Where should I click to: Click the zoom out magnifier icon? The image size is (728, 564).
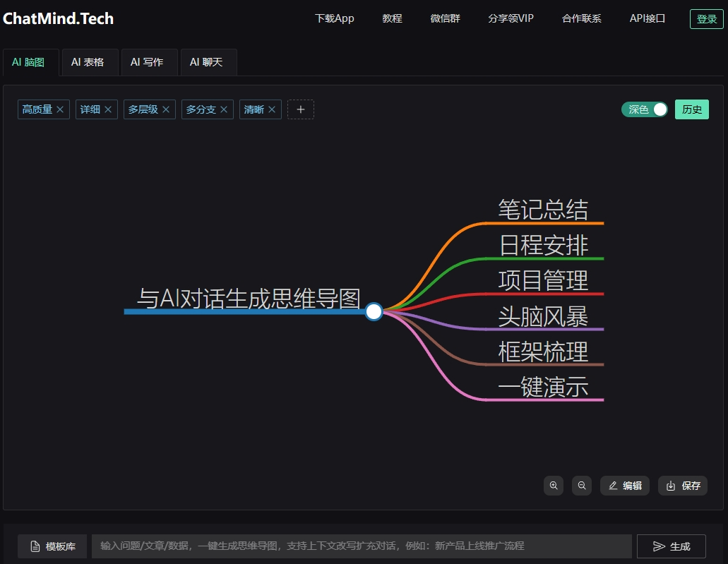pyautogui.click(x=582, y=486)
